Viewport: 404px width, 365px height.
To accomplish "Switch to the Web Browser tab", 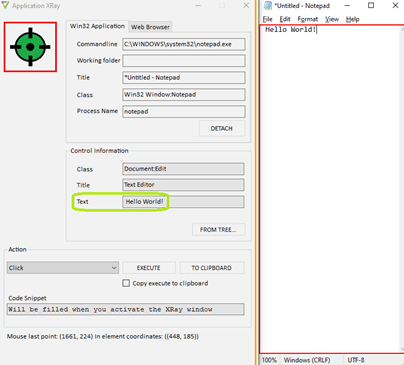I will coord(150,27).
